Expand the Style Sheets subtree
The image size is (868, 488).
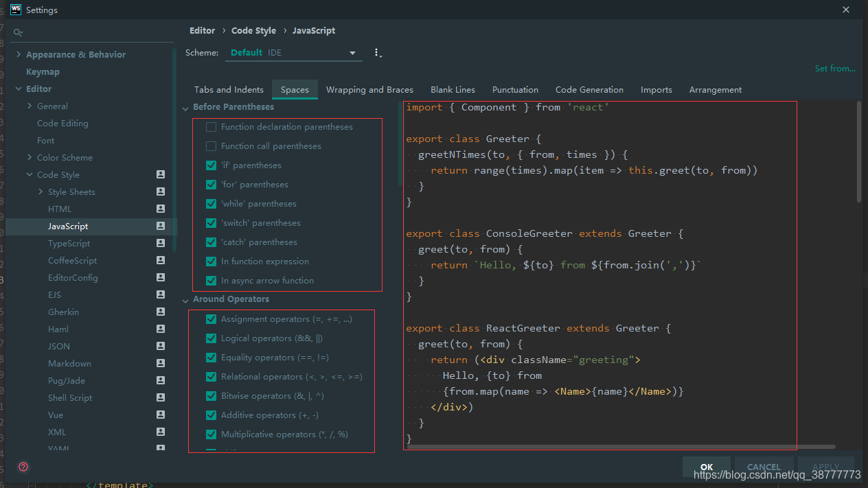pos(41,191)
